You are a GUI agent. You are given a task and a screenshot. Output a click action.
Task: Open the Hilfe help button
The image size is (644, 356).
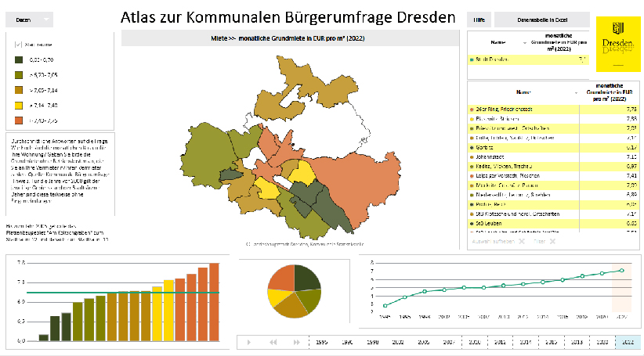click(479, 19)
